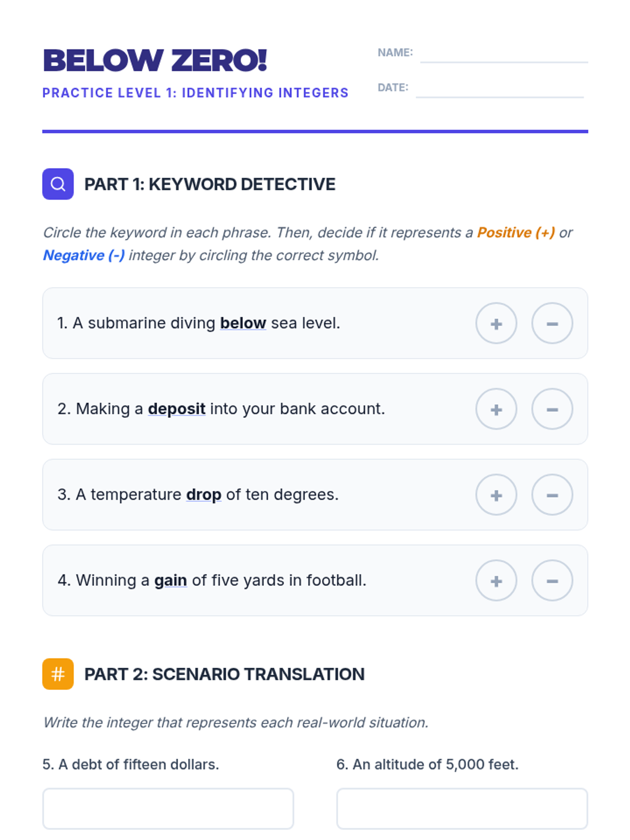
Task: Click the underlined keyword 'deposit'
Action: click(x=176, y=408)
